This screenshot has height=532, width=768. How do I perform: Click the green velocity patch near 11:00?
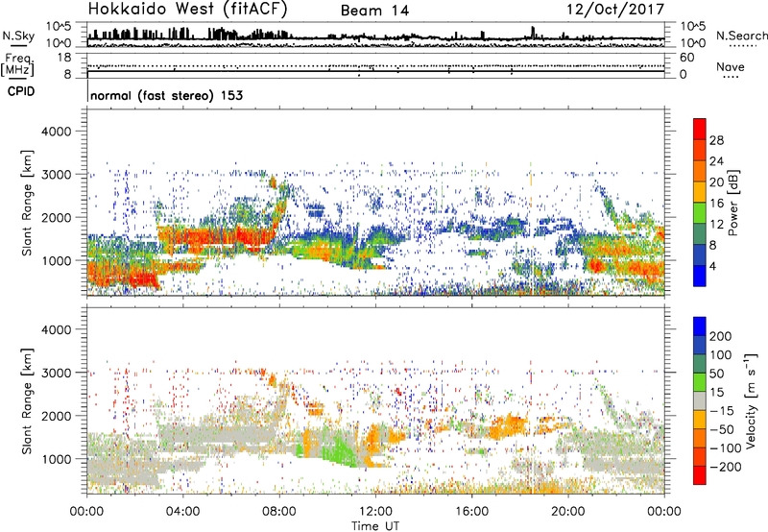pos(343,449)
